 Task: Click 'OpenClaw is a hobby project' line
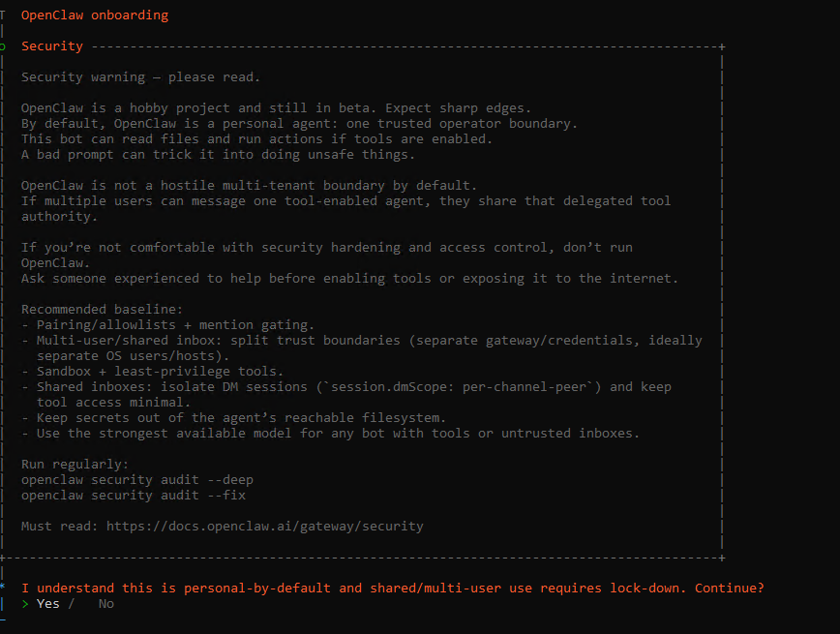click(276, 108)
